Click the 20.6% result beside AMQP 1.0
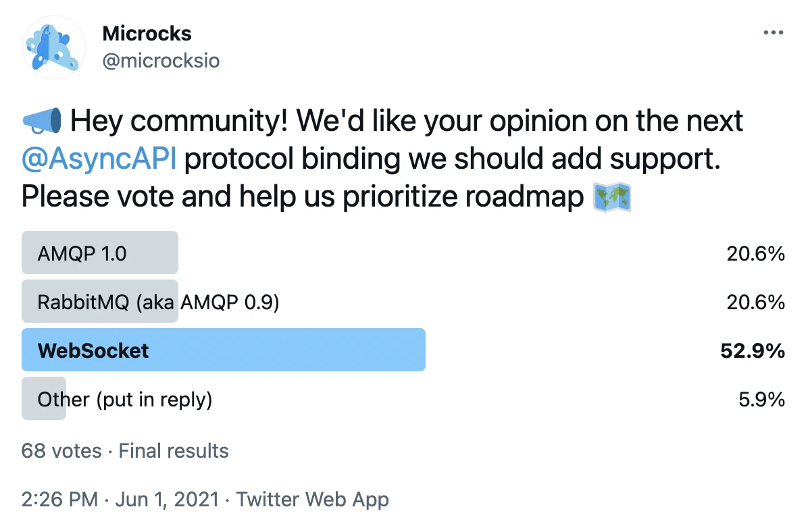The image size is (808, 532). pos(755,254)
